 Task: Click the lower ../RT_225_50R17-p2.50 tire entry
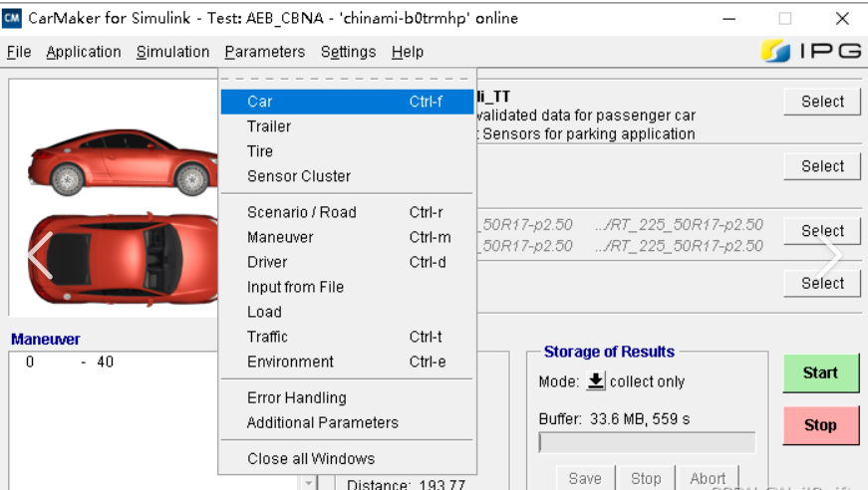(679, 246)
